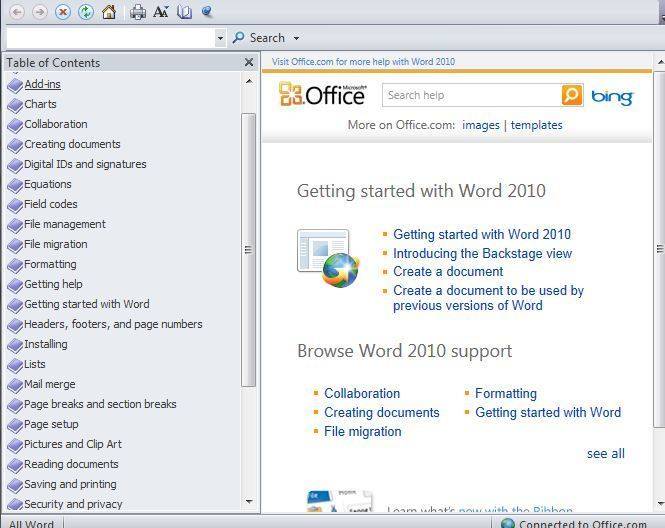665x528 pixels.
Task: Click the Forward navigation arrow
Action: pos(40,12)
